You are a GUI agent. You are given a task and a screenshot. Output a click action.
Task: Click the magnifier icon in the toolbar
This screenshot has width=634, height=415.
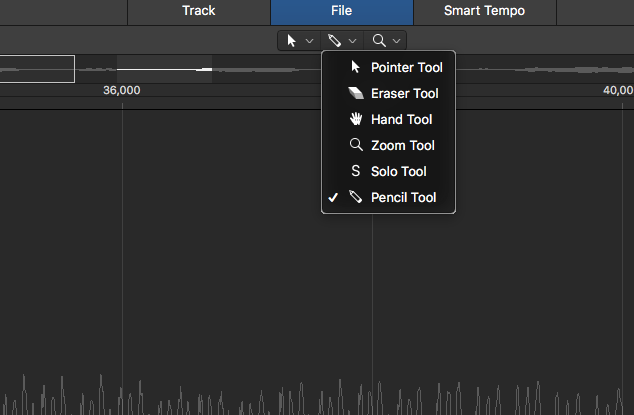click(x=379, y=41)
